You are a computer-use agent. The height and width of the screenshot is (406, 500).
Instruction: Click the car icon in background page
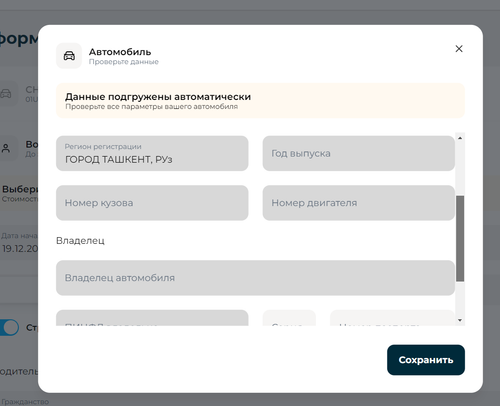click(x=5, y=94)
